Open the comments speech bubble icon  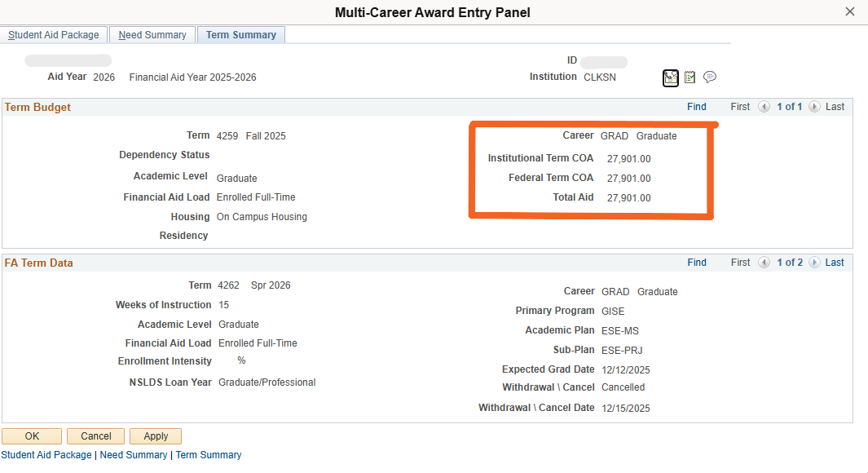tap(710, 77)
